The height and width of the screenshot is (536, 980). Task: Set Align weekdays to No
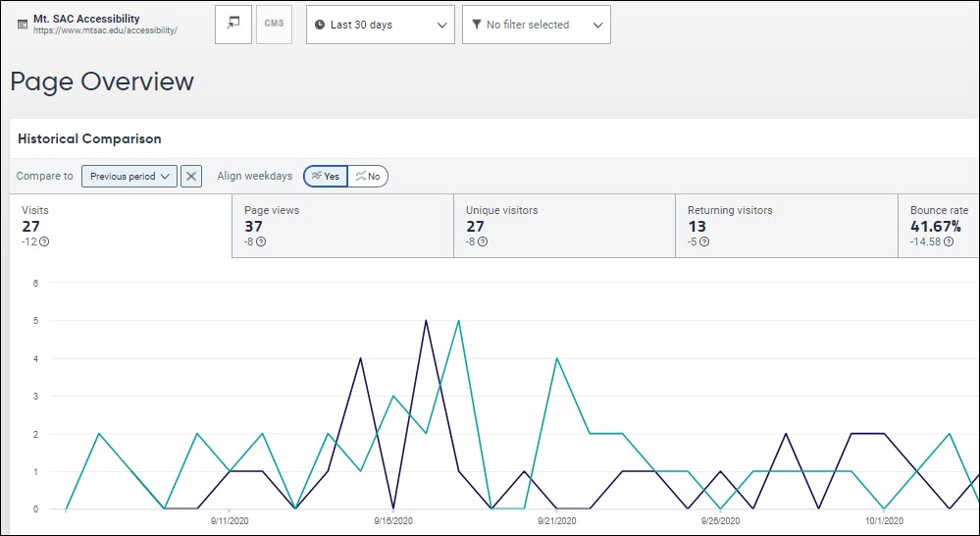coord(368,177)
